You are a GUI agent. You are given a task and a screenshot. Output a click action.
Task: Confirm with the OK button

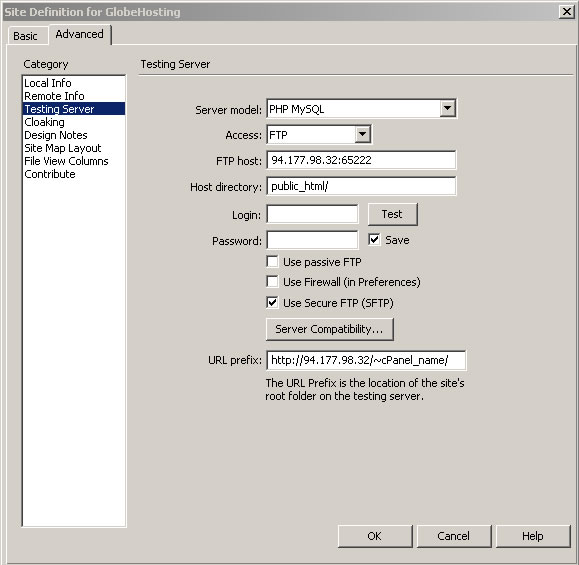(375, 536)
